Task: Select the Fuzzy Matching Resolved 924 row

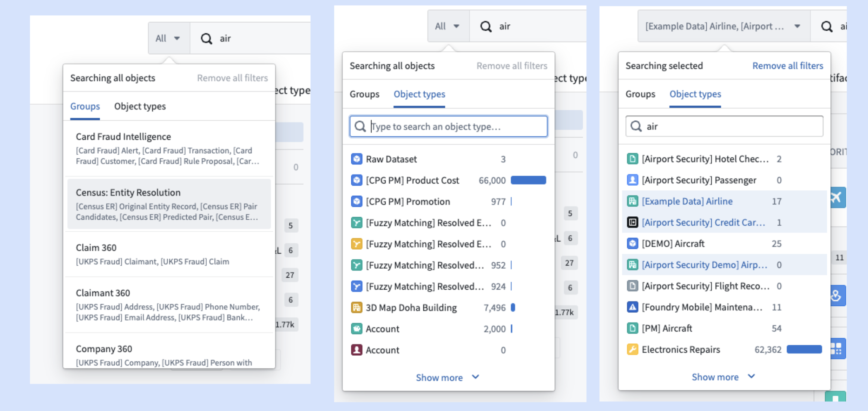Action: (x=448, y=287)
